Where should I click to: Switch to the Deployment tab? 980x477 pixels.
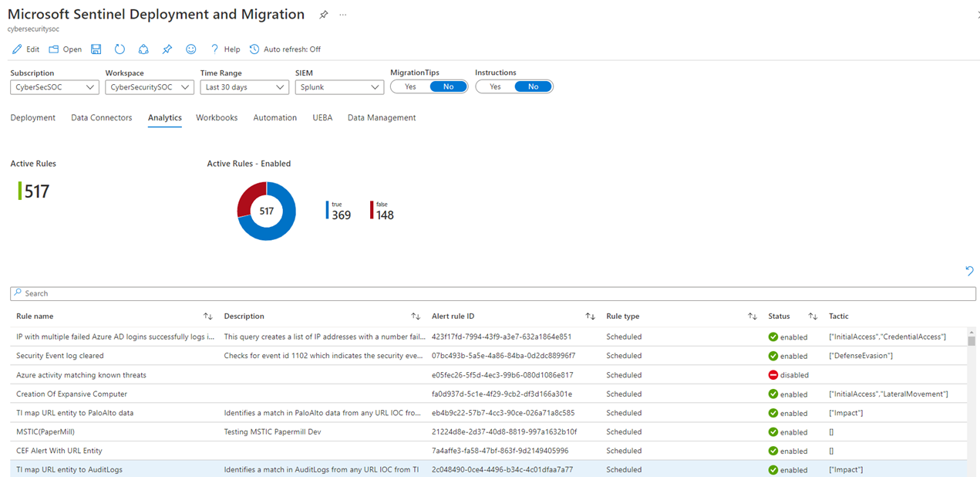tap(33, 118)
